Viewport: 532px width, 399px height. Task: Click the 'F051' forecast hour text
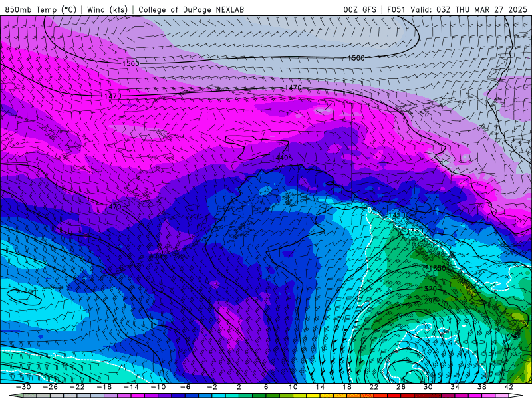click(x=396, y=9)
